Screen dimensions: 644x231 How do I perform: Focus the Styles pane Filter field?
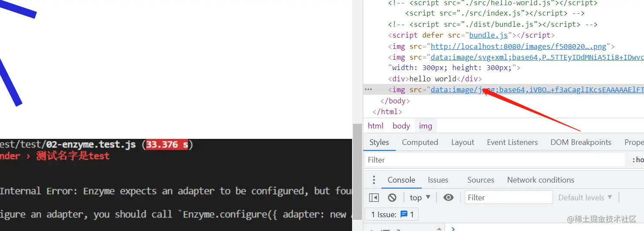495,160
